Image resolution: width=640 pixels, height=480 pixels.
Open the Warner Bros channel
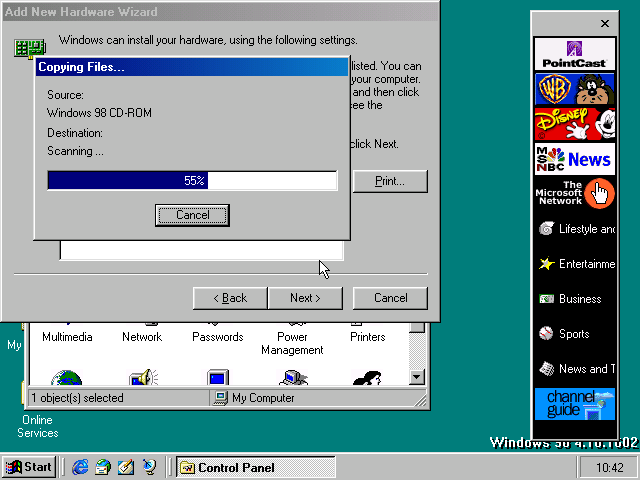575,89
